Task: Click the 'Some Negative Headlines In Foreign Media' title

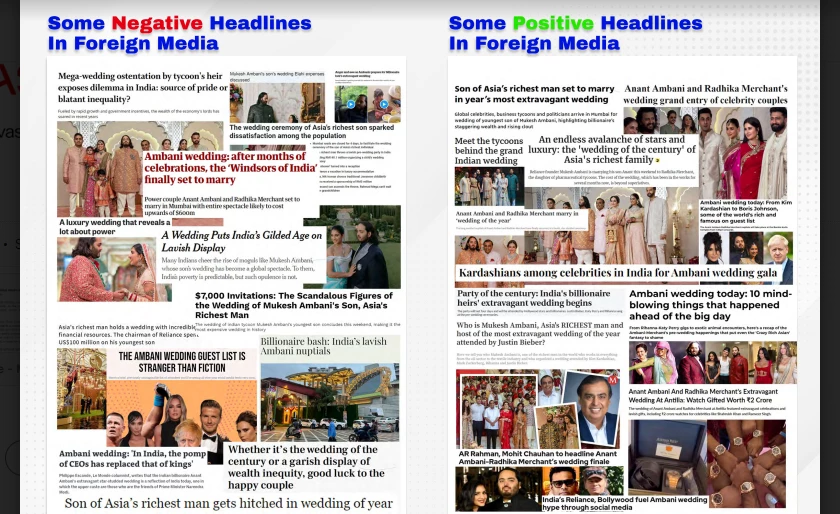Action: tap(179, 33)
